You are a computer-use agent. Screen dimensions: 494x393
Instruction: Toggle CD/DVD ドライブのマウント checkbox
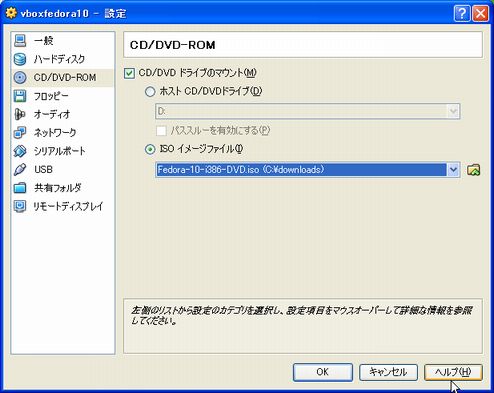click(x=129, y=73)
